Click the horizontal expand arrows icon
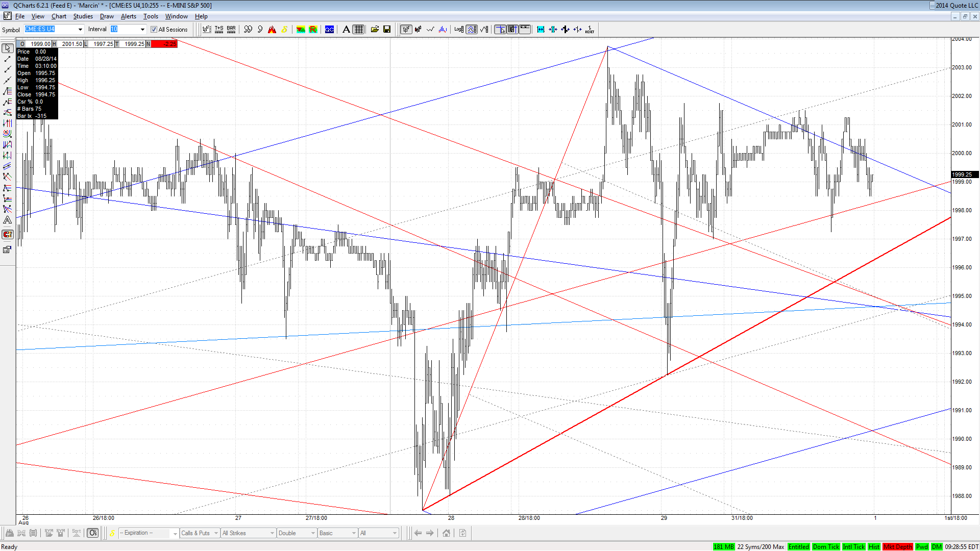 541,30
